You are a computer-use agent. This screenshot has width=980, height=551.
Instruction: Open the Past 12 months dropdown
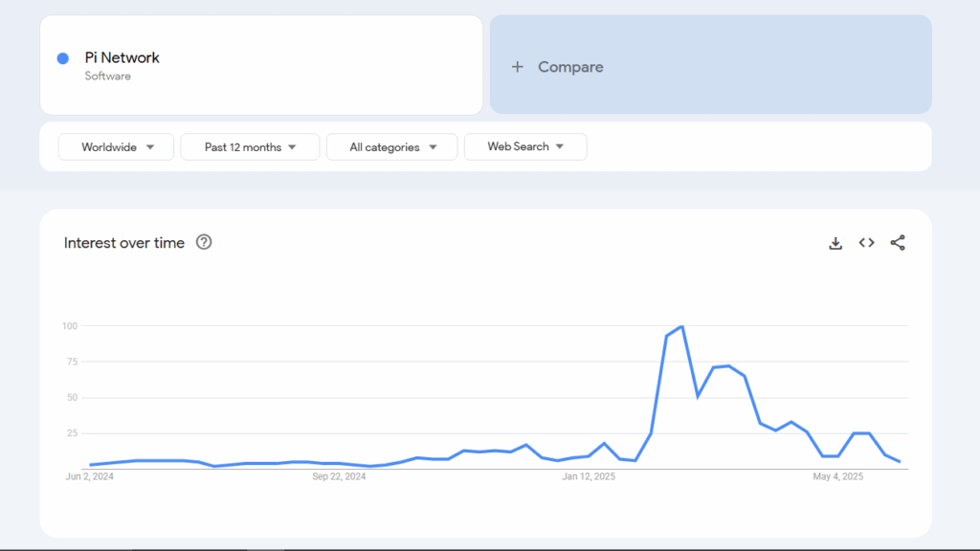(250, 146)
